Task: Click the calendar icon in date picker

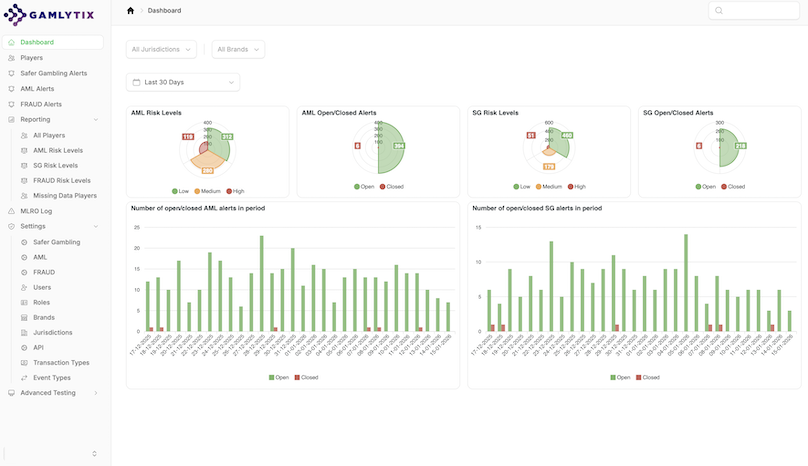Action: coord(135,82)
